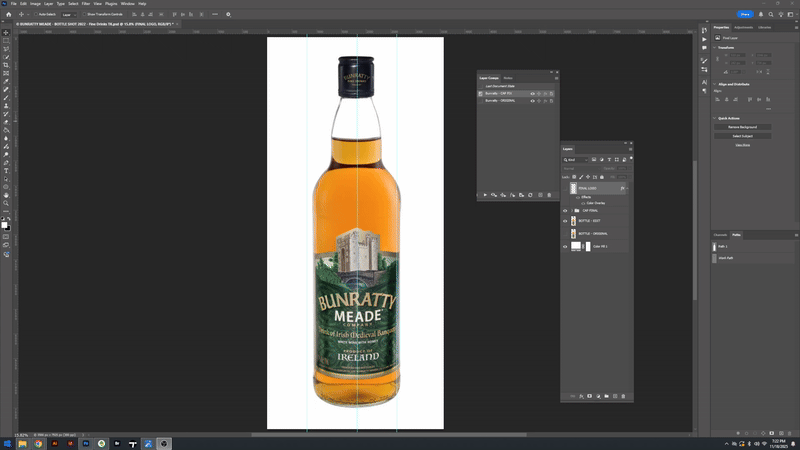Open the Move tool preset picker arrow
This screenshot has width=800, height=450.
click(28, 15)
